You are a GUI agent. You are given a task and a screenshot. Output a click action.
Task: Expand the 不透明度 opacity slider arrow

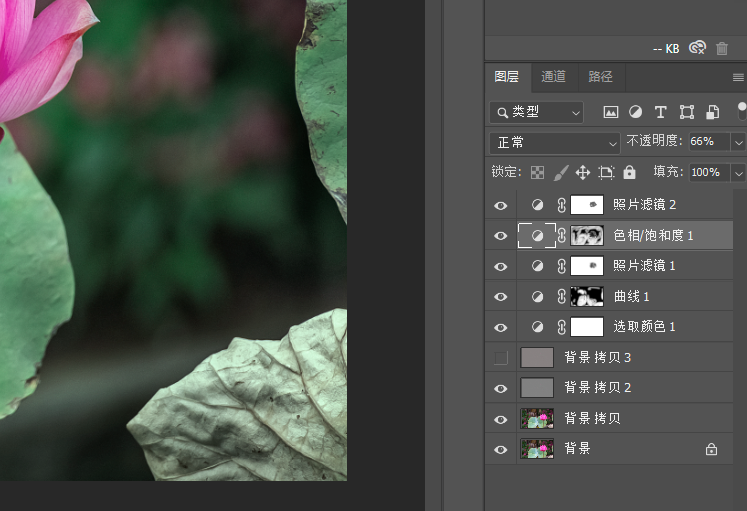tap(738, 143)
